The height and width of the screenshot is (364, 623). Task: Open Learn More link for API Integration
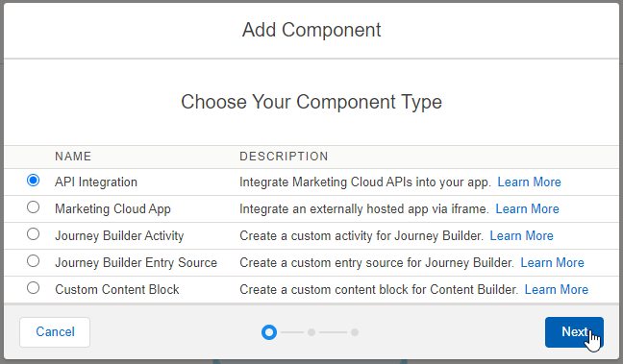click(529, 182)
